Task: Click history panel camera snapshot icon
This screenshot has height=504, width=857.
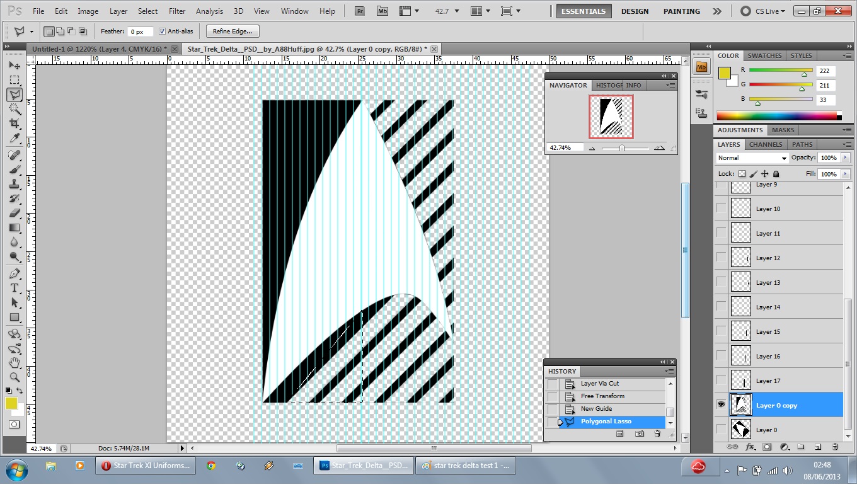Action: click(x=640, y=433)
